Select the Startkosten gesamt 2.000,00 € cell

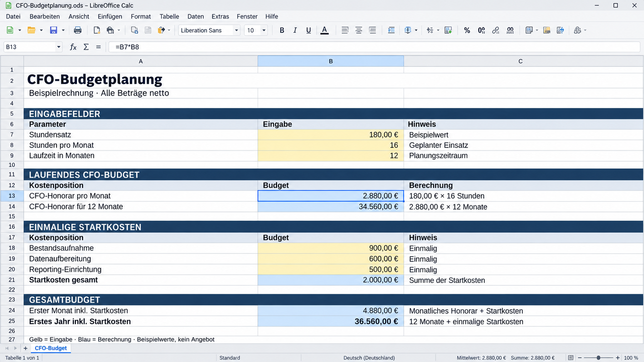click(331, 280)
